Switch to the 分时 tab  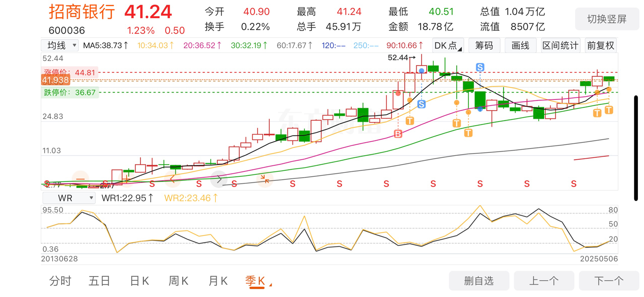[x=60, y=281]
